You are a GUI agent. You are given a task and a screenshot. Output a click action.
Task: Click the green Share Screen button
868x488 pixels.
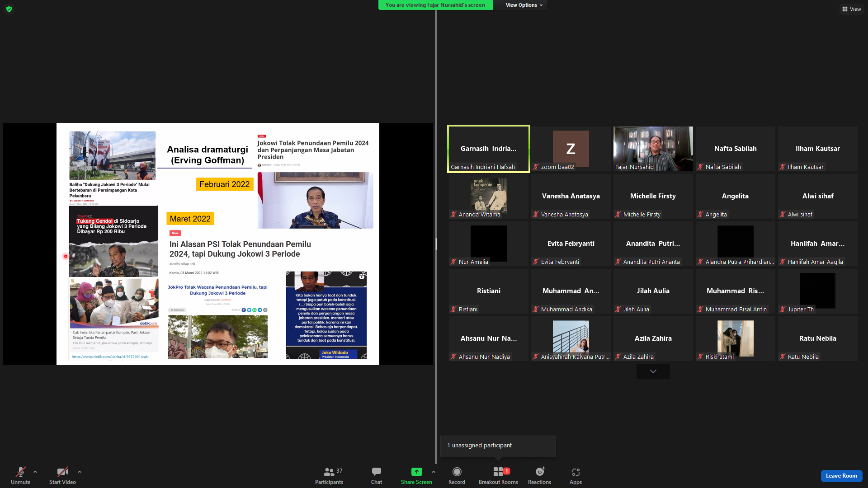[x=416, y=475]
